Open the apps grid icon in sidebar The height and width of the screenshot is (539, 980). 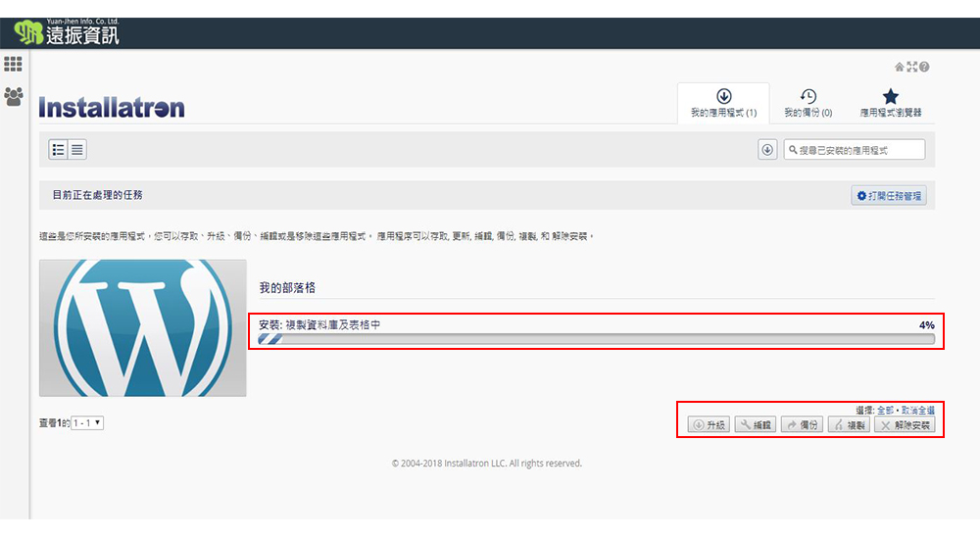(13, 64)
